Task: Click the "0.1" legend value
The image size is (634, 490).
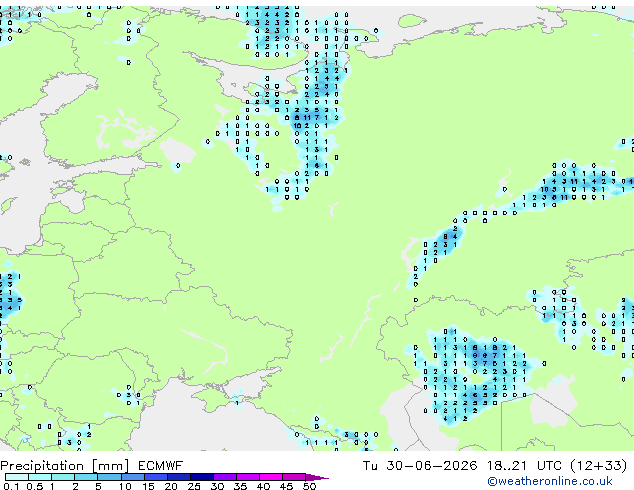Action: [x=11, y=486]
